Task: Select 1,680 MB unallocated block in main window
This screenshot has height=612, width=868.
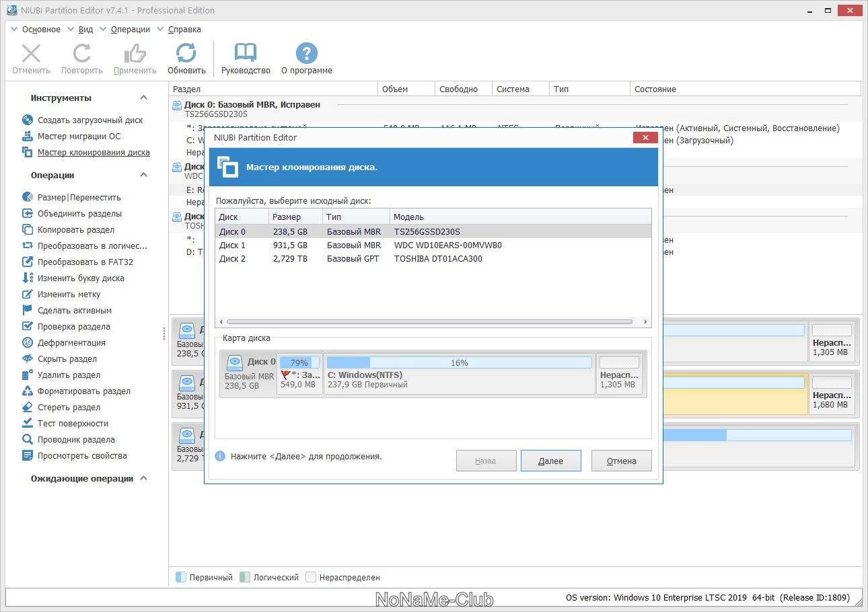Action: point(832,394)
